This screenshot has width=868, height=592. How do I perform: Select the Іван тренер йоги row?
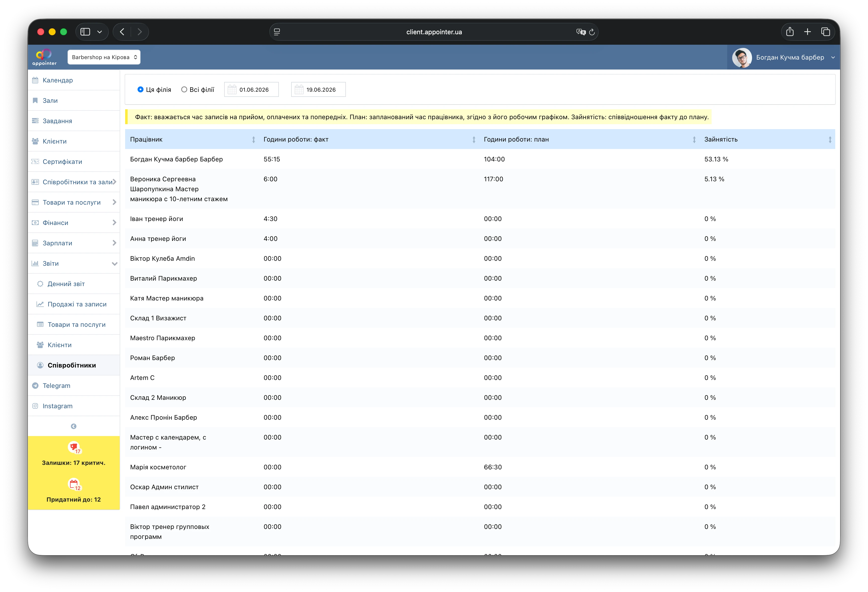[480, 219]
